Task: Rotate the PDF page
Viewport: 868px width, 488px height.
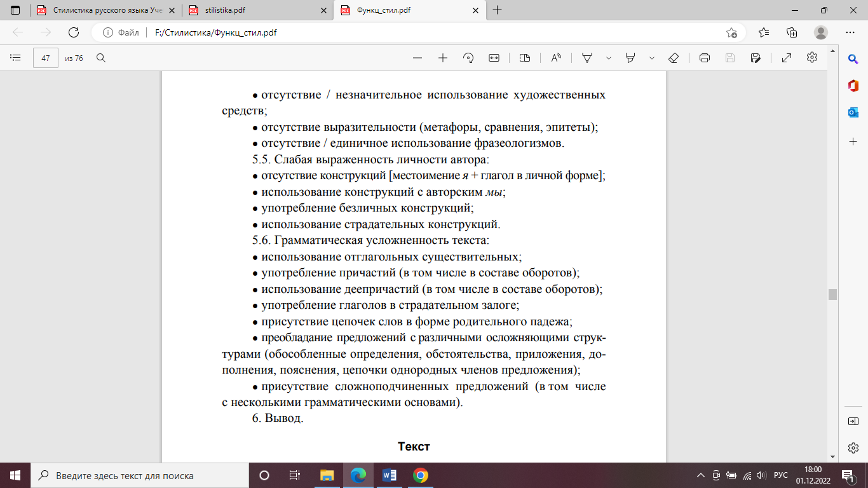Action: (468, 58)
